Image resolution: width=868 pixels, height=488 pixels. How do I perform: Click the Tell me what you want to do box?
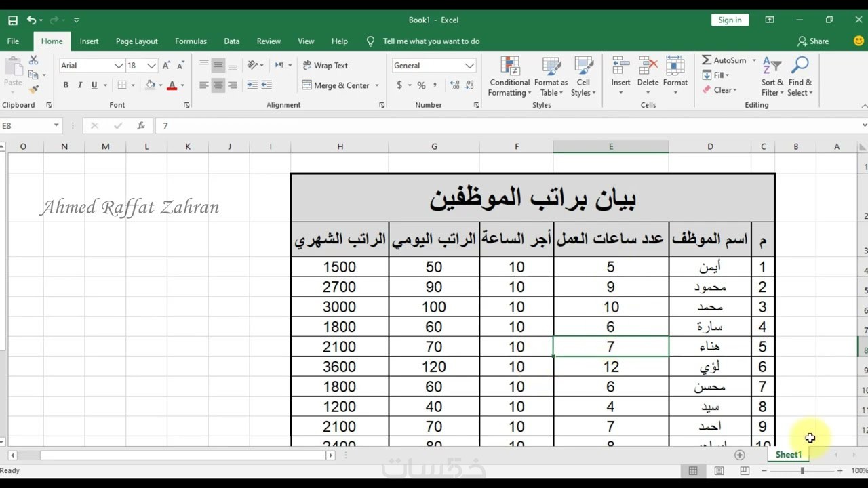431,41
